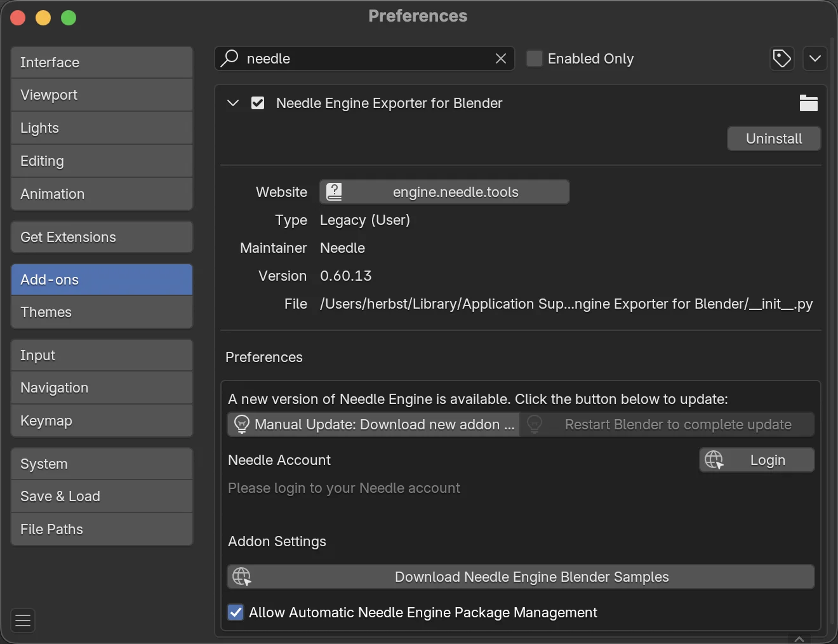Open the search magnifier in the search field
Screen dimensions: 838x644
tap(230, 58)
